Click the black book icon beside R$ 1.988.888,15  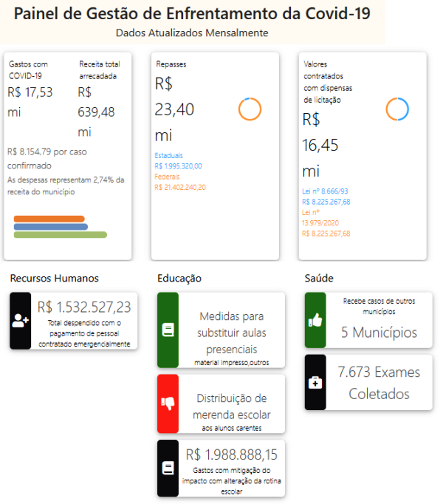(168, 468)
